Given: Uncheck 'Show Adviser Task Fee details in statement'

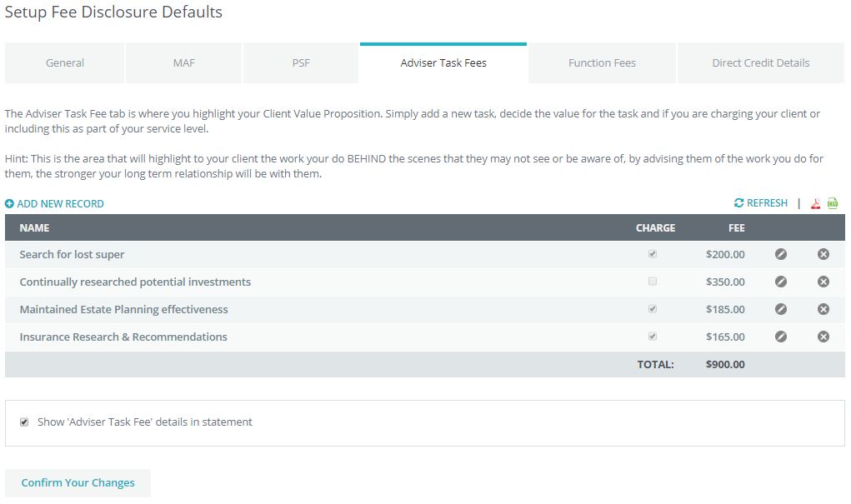Looking at the screenshot, I should click(x=24, y=422).
